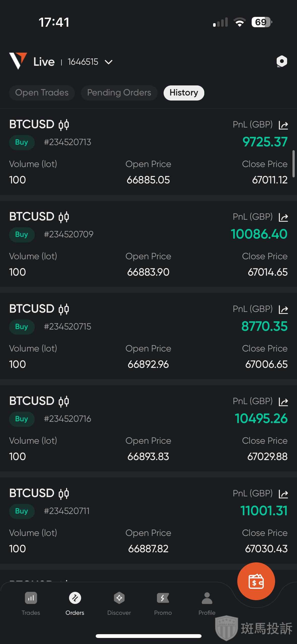
Task: Tap the Vantage logo at top left
Action: [18, 61]
